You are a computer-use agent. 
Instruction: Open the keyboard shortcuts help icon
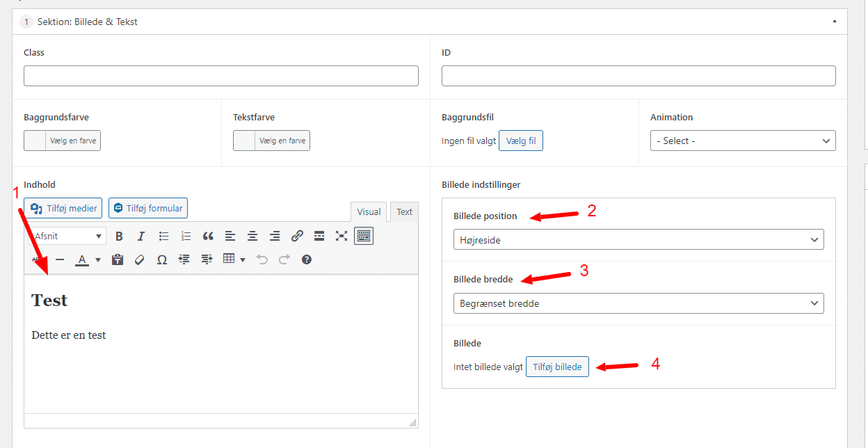(x=307, y=259)
